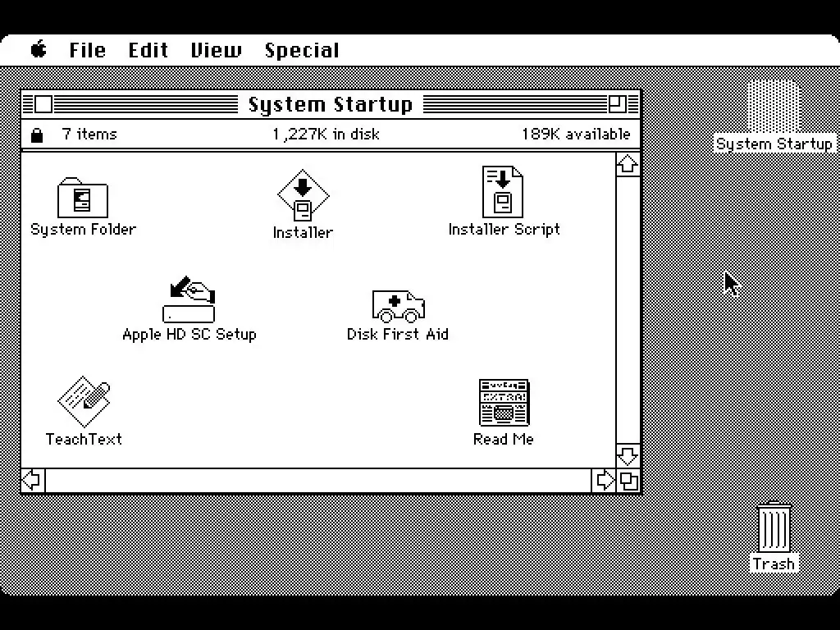
Task: Click the zoom box of System Startup window
Action: coord(618,104)
